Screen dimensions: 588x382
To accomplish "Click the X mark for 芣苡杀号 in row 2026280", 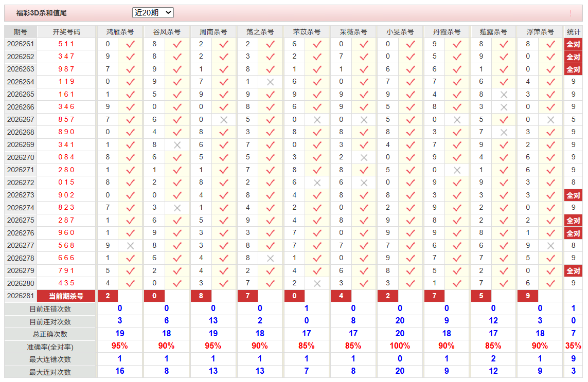I will (317, 283).
